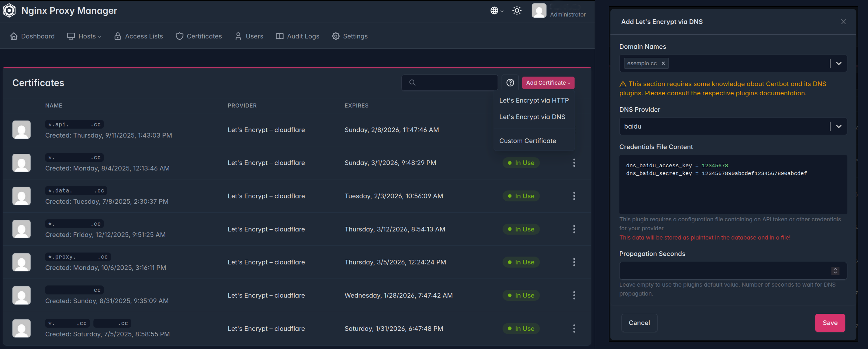This screenshot has width=868, height=349.
Task: Open the Access Lists page
Action: coord(139,36)
